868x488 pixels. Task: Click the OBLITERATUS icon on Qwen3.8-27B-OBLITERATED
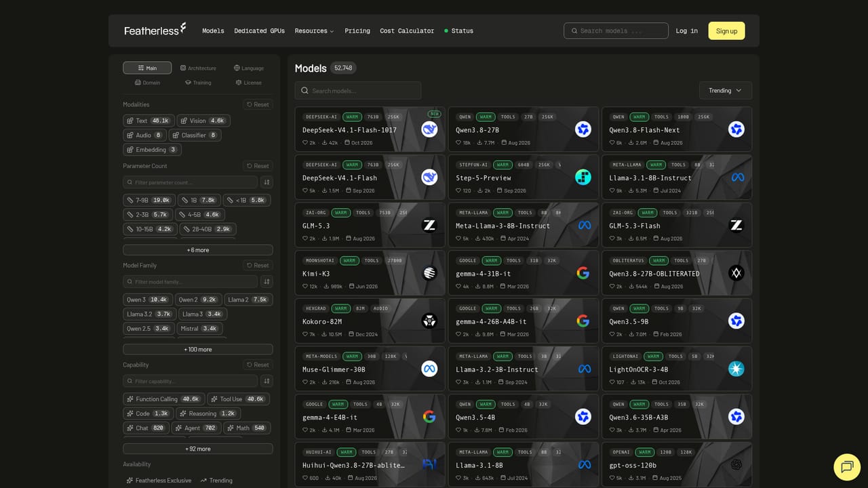tap(736, 272)
